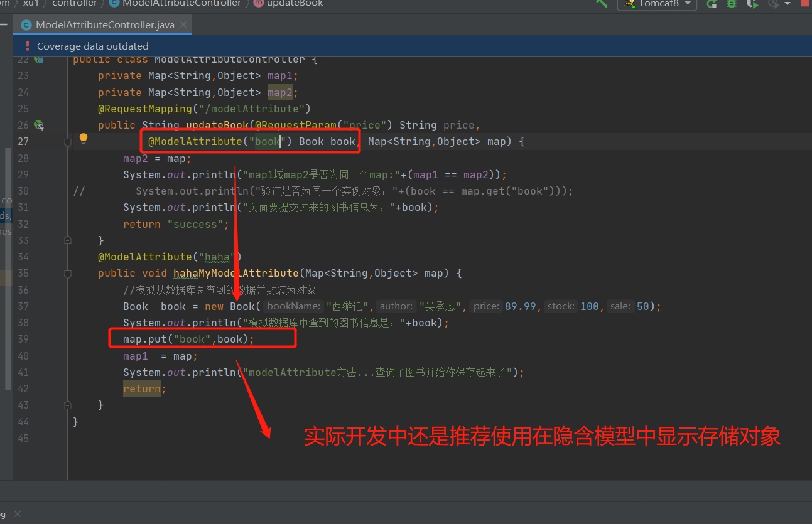The width and height of the screenshot is (812, 524).
Task: Click the 'xu1' breadcrumb
Action: pyautogui.click(x=31, y=3)
